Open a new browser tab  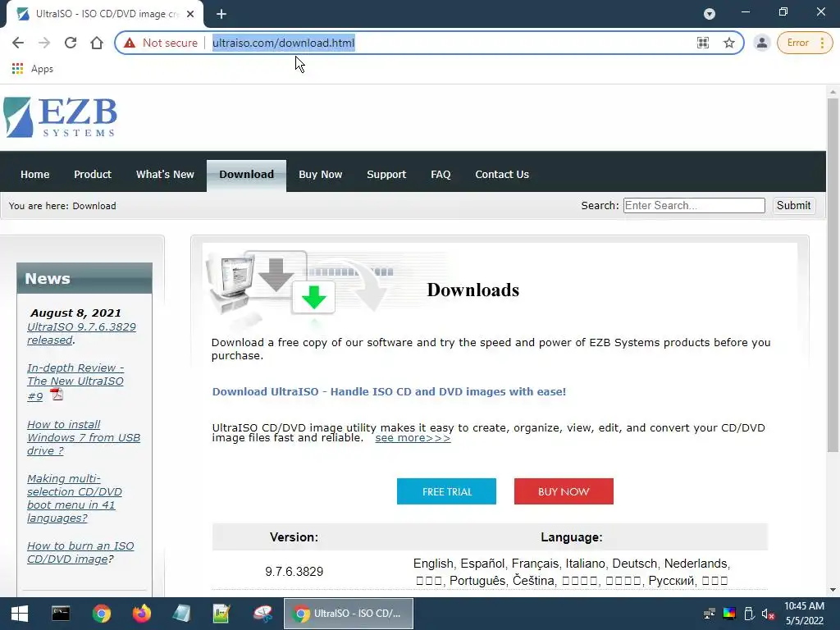click(221, 14)
